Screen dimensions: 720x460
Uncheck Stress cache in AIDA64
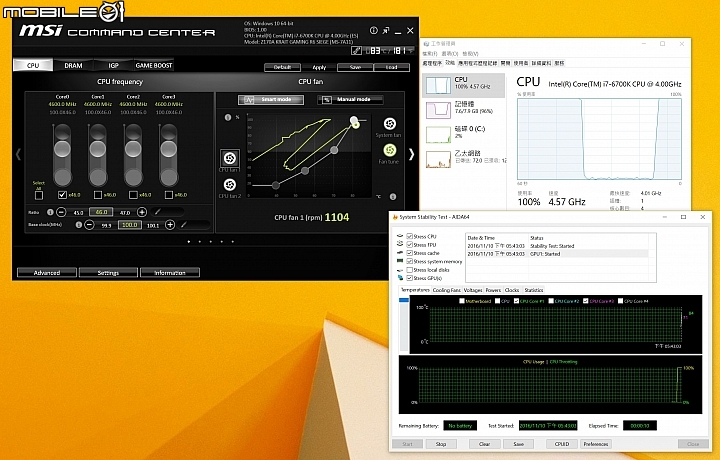[410, 253]
